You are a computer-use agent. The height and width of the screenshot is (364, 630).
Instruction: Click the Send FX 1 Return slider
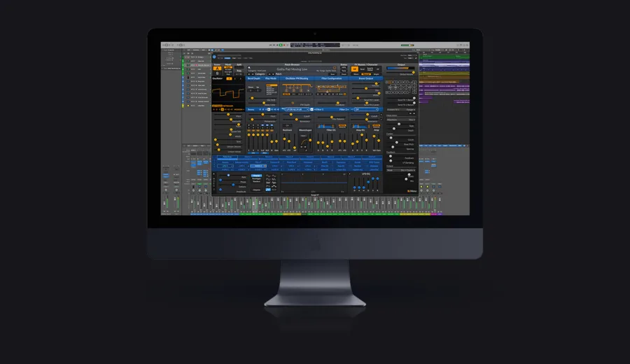401,98
